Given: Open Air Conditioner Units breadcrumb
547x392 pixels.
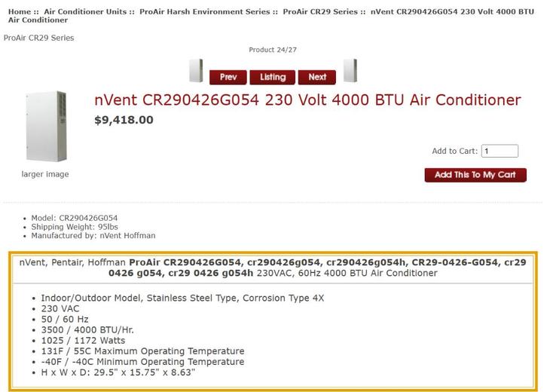Looking at the screenshot, I should tap(86, 12).
